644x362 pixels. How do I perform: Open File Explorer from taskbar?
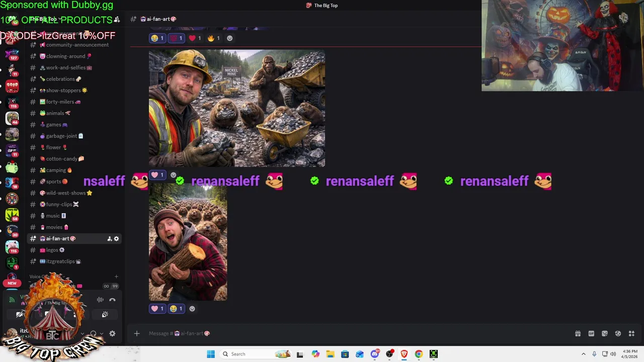[x=330, y=354]
